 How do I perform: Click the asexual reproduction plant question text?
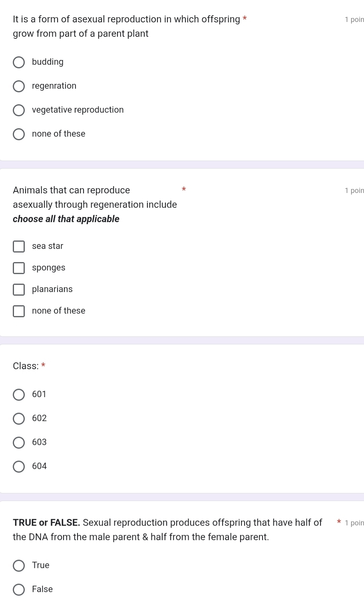(127, 26)
